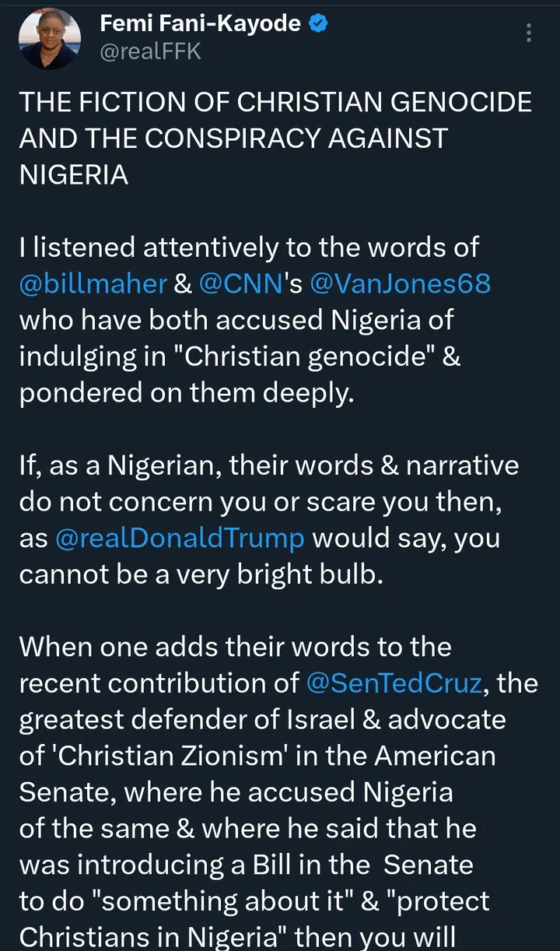Click the headline starting "THE FICTION OF CHRISTIAN GENOCIDE"

275,102
